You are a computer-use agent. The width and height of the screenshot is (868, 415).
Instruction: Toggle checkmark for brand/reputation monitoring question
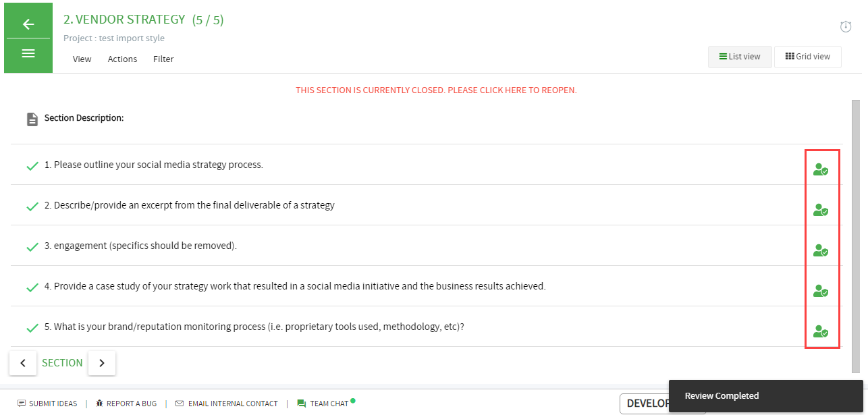point(32,328)
